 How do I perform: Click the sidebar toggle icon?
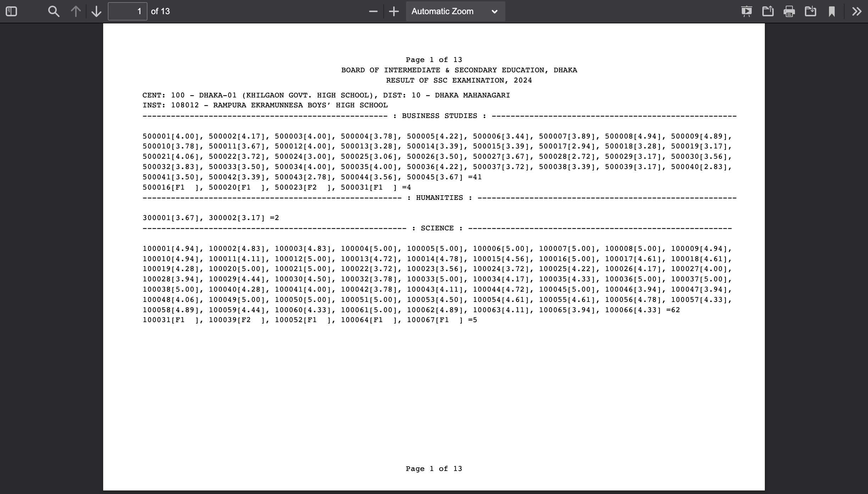(x=11, y=11)
